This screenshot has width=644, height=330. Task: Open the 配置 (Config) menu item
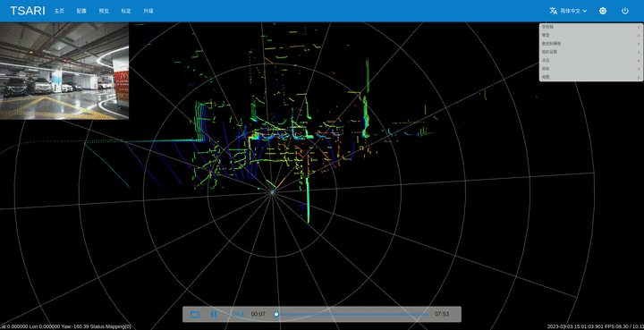click(x=81, y=11)
